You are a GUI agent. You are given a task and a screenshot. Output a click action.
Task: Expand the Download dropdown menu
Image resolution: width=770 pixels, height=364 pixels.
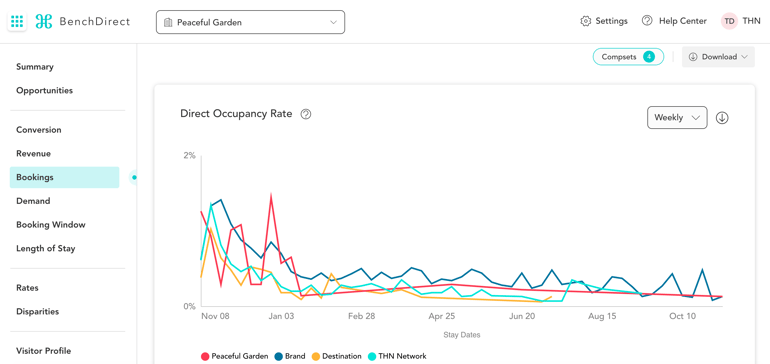click(718, 57)
